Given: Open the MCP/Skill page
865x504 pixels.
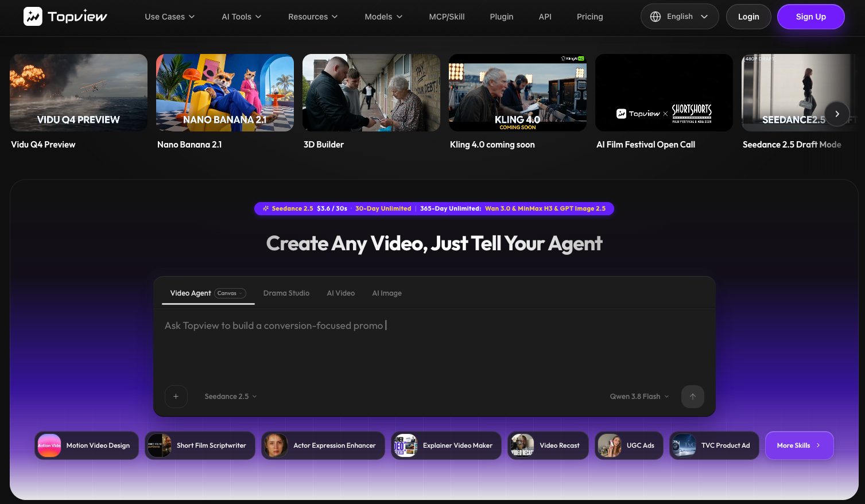Looking at the screenshot, I should (447, 17).
